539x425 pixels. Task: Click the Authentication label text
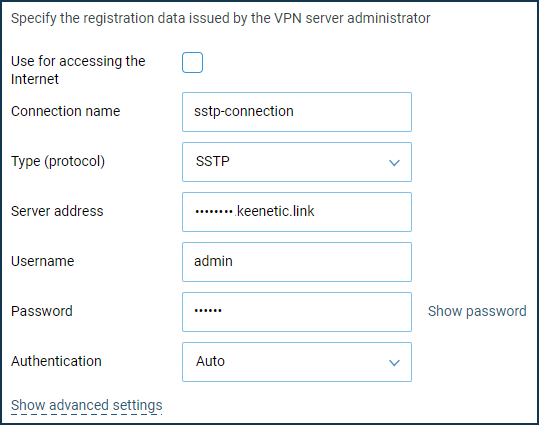[56, 361]
